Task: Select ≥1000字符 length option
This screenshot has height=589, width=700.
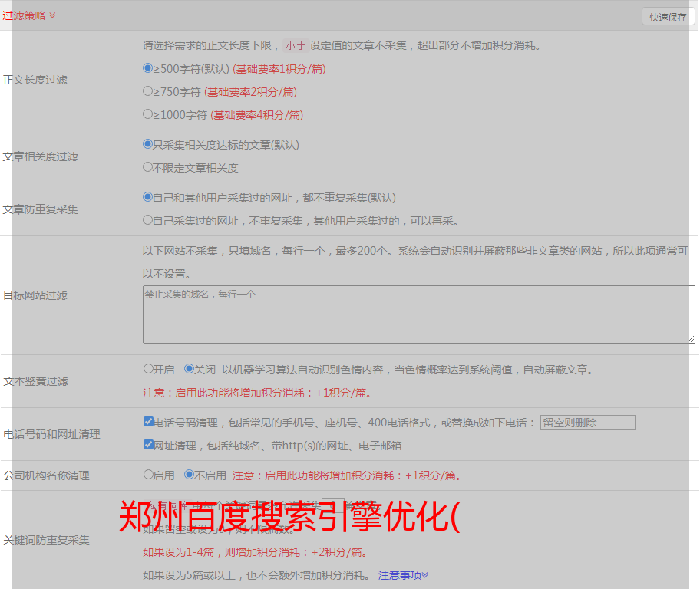Action: pyautogui.click(x=147, y=114)
